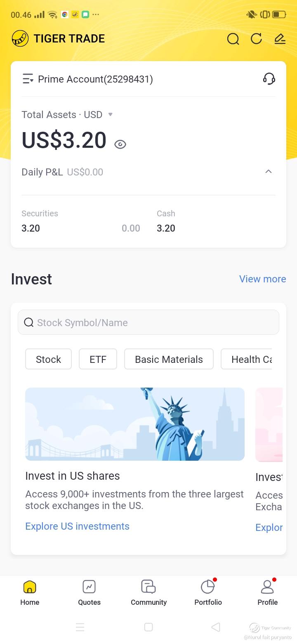Viewport: 297px width, 644px height.
Task: Open the edit pencil icon
Action: click(x=280, y=39)
